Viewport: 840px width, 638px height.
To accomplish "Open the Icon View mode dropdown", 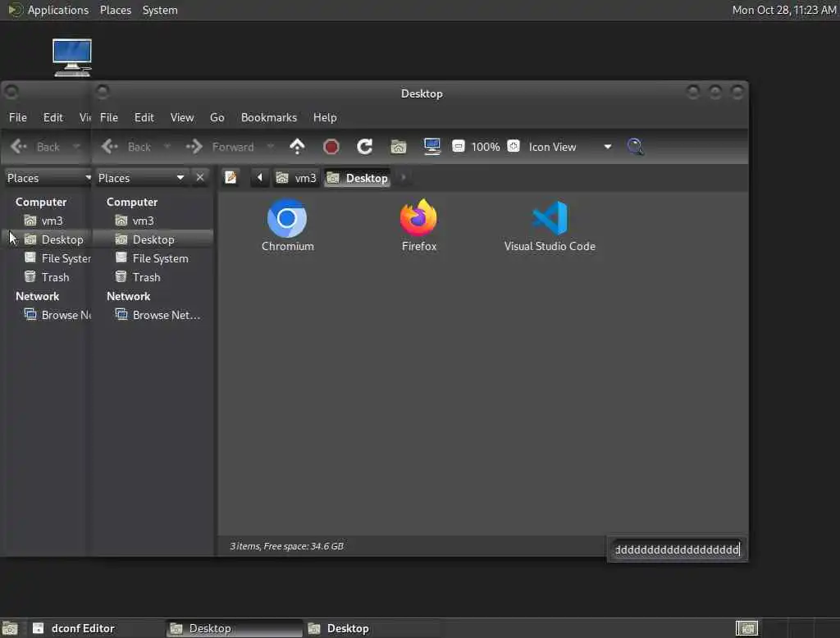I will point(570,147).
